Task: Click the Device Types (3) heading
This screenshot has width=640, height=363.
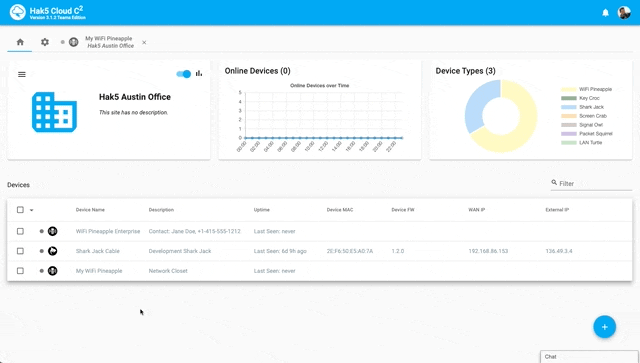Action: point(465,71)
